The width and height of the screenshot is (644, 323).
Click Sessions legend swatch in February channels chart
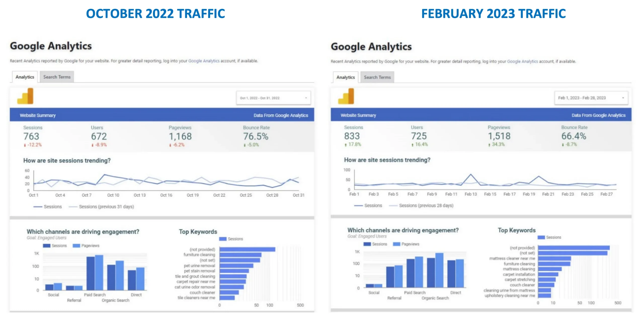click(367, 244)
